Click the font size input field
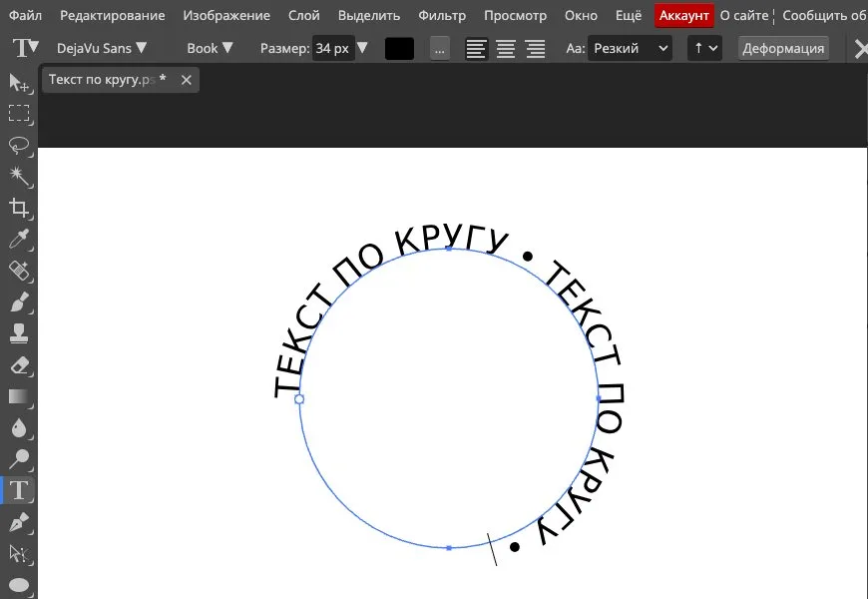 tap(332, 49)
